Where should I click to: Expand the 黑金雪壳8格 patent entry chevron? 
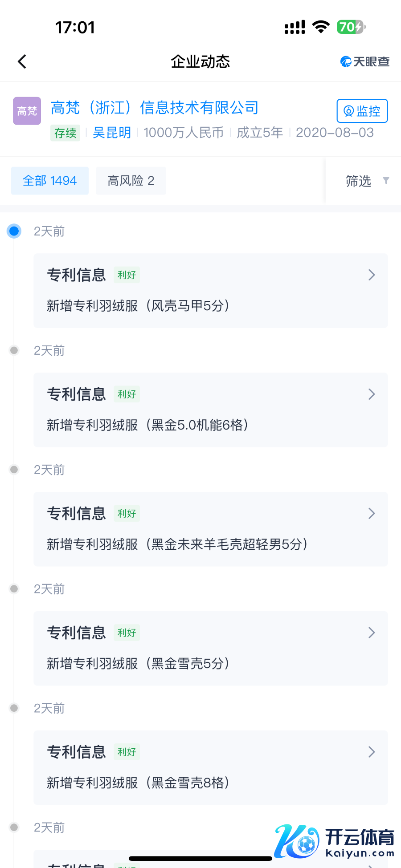pos(372,752)
